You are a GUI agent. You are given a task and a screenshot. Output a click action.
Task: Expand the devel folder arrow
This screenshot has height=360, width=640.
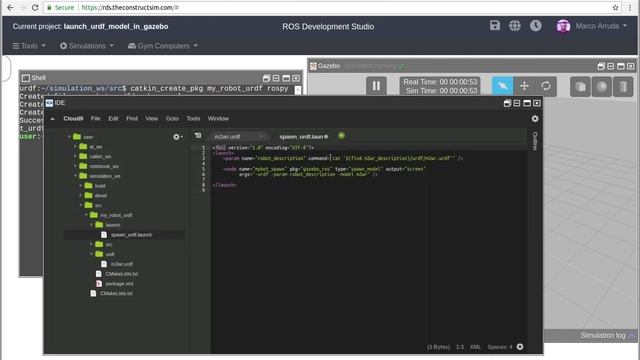(81, 196)
